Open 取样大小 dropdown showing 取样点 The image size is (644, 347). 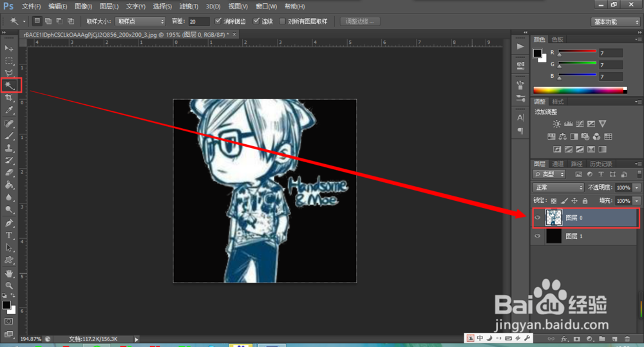click(x=140, y=21)
